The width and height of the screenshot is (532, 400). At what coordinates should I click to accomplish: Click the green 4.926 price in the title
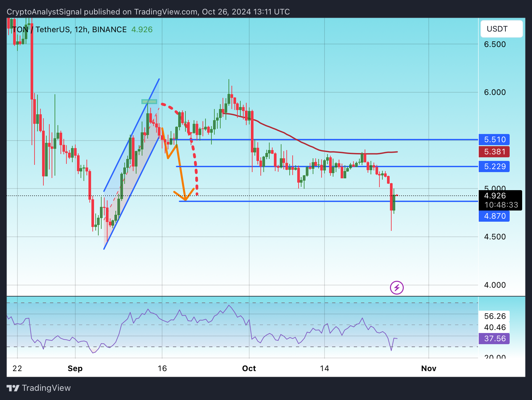click(x=142, y=30)
